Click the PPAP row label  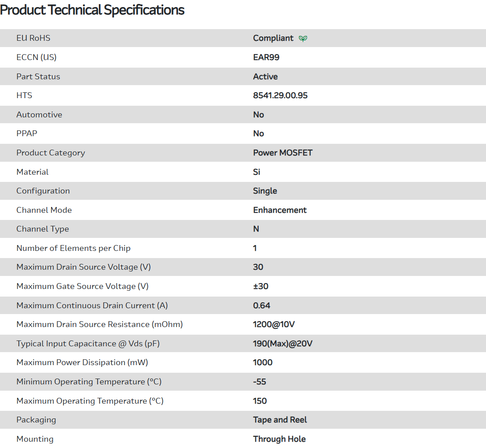27,134
